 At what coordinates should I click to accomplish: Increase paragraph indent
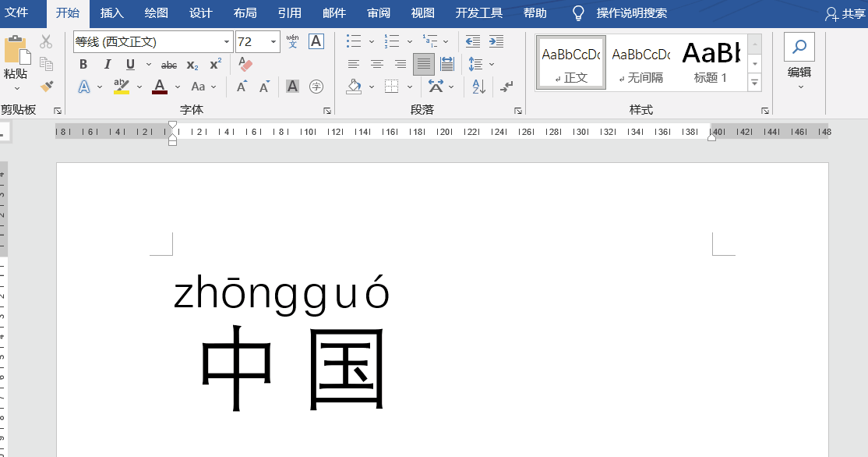click(496, 41)
